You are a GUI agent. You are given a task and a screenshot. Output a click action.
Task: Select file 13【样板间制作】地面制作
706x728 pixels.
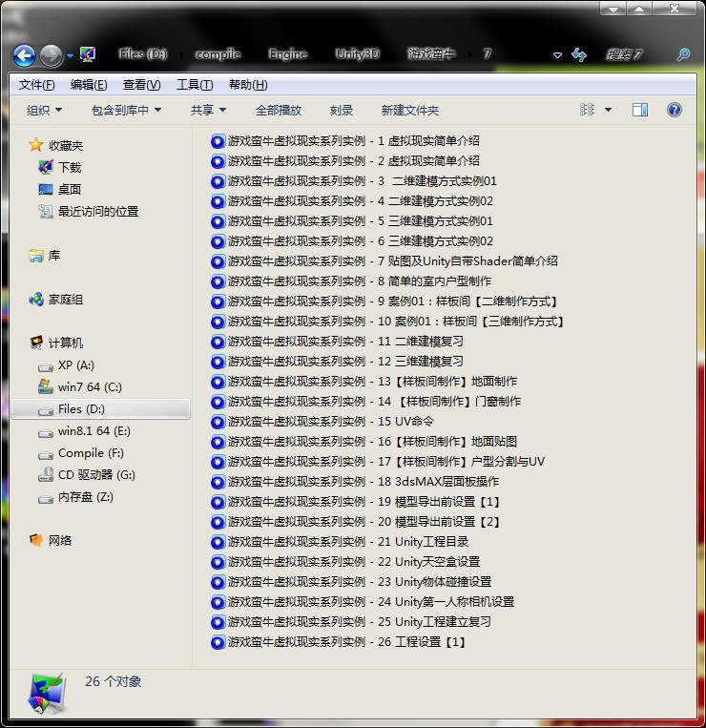tap(363, 382)
